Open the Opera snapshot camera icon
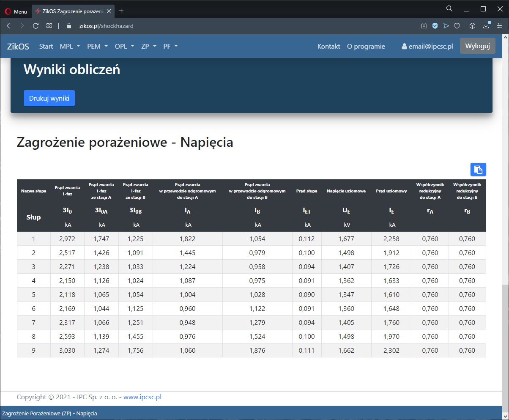Screen dimensions: 509x420 click(x=424, y=26)
